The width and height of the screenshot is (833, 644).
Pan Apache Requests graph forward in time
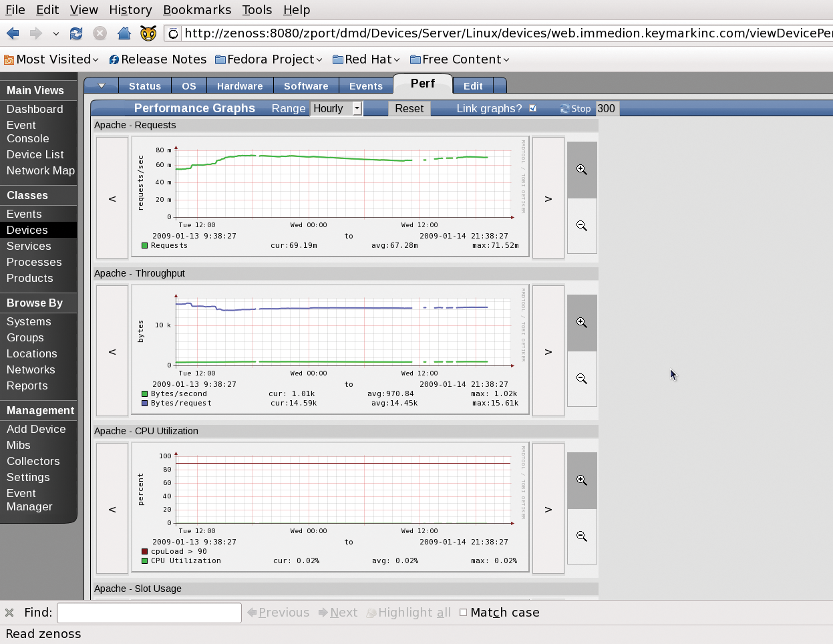coord(548,198)
